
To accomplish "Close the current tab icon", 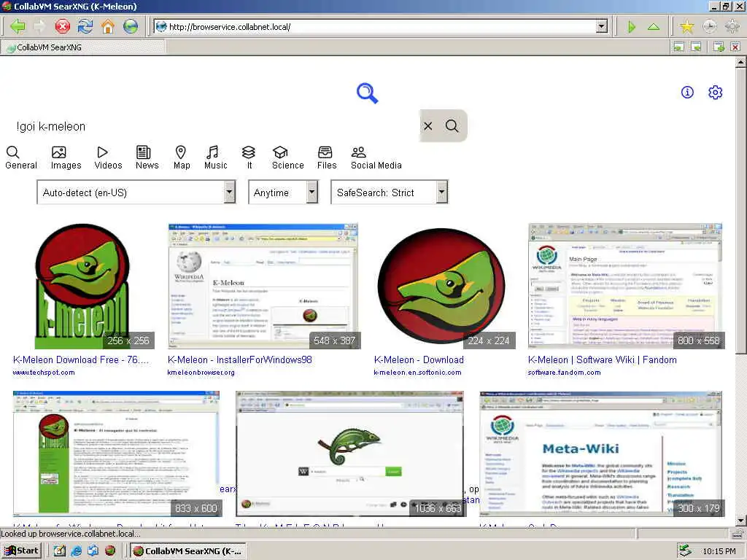I will pos(735,47).
